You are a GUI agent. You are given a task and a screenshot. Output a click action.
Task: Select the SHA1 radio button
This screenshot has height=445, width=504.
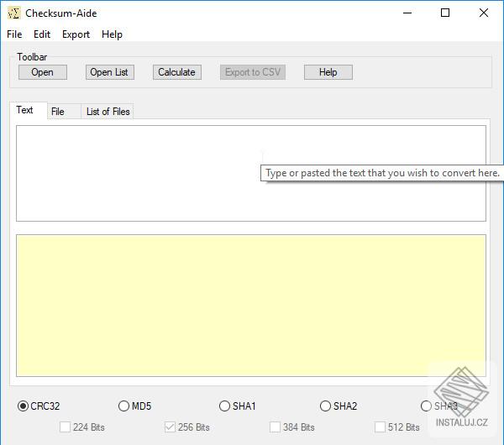click(x=237, y=406)
